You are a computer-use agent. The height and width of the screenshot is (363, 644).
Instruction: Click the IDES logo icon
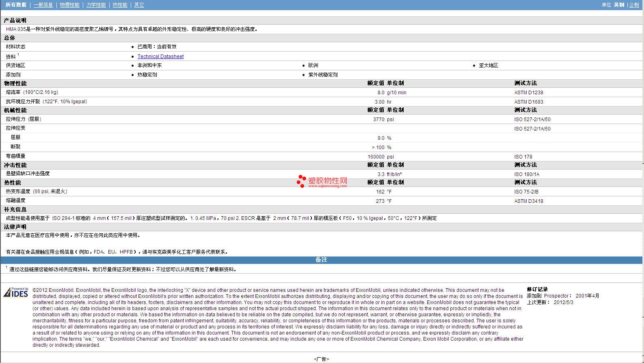(16, 292)
